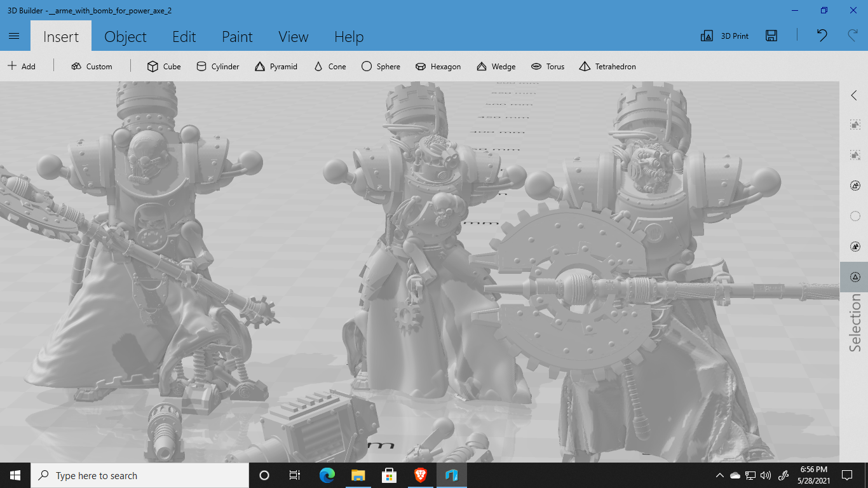Viewport: 868px width, 488px height.
Task: Insert a Wedge shape
Action: coord(495,66)
